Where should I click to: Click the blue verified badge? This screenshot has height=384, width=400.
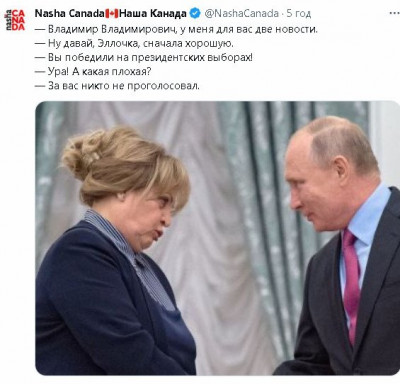click(195, 14)
